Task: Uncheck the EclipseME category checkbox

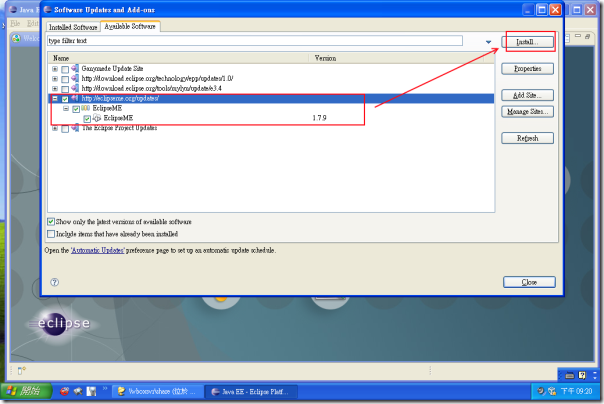Action: coord(76,109)
